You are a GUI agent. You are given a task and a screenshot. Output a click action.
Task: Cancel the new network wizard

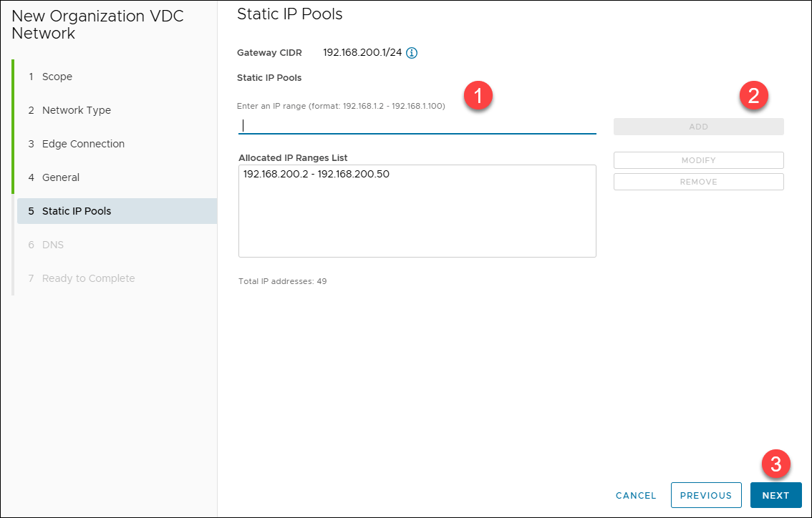pos(636,495)
